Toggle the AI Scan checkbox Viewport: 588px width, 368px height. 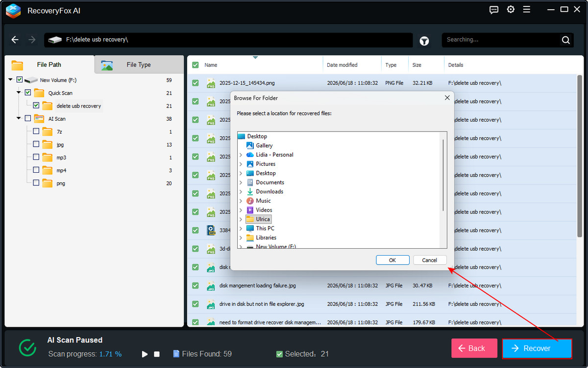point(28,118)
